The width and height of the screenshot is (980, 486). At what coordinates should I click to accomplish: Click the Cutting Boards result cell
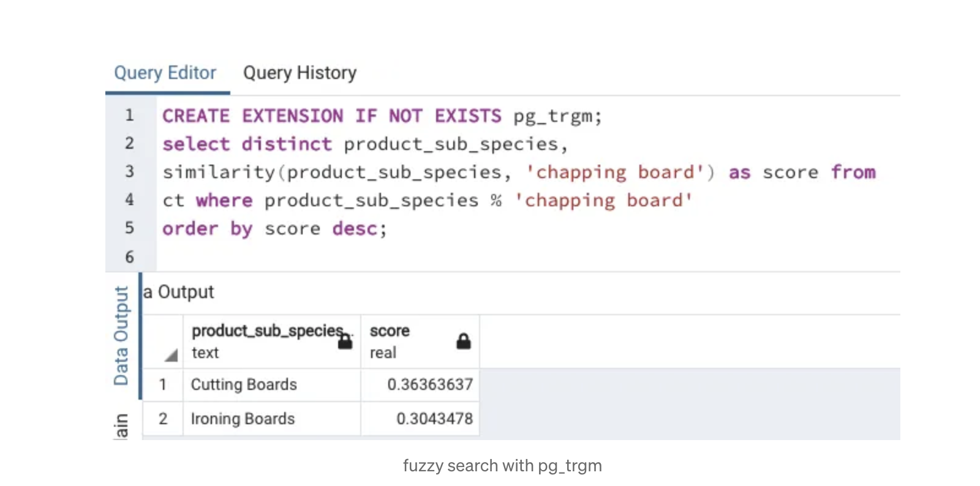click(244, 385)
